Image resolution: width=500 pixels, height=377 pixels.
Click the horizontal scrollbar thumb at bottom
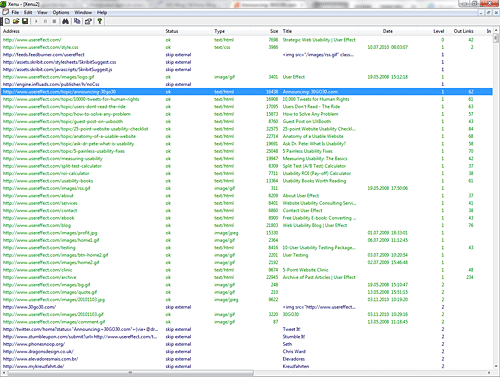[131, 373]
